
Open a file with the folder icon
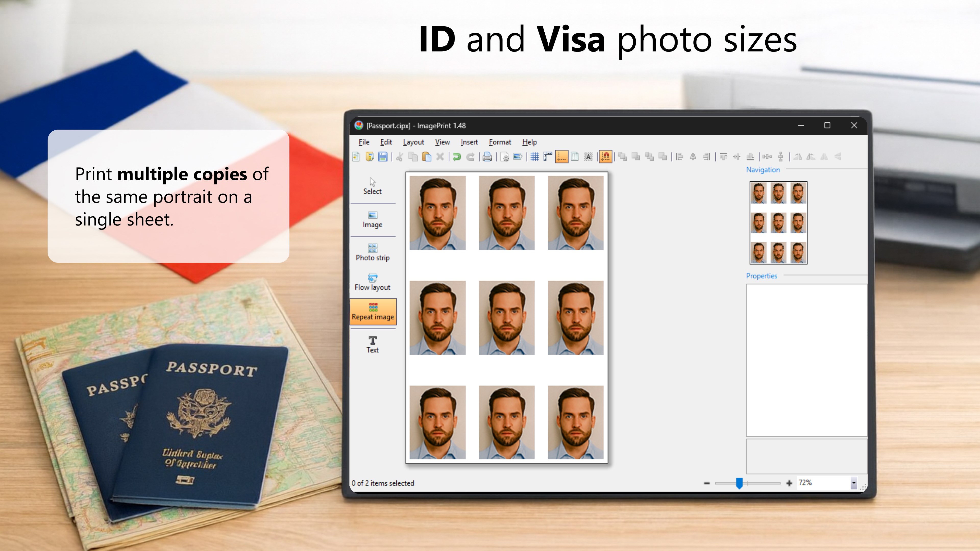pos(369,157)
